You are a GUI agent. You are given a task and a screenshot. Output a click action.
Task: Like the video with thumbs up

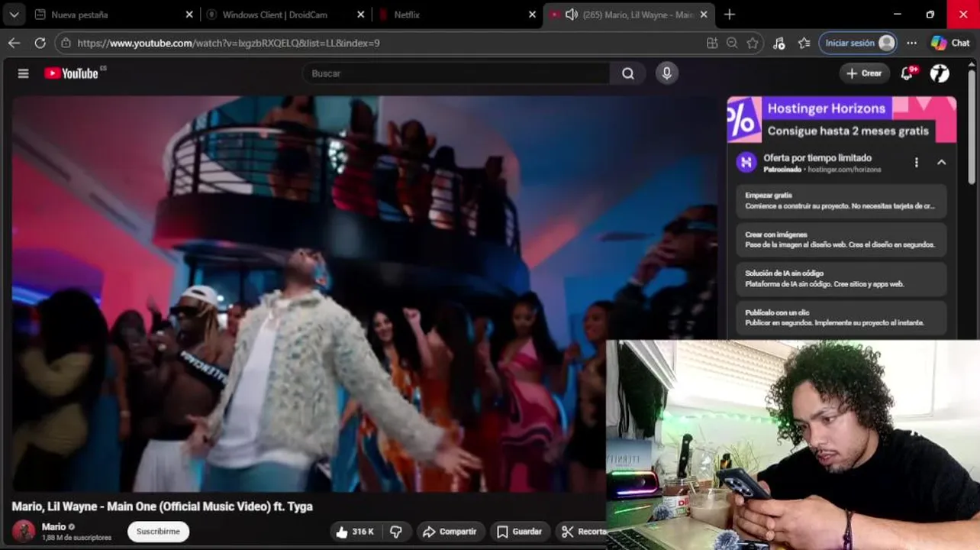tap(356, 532)
